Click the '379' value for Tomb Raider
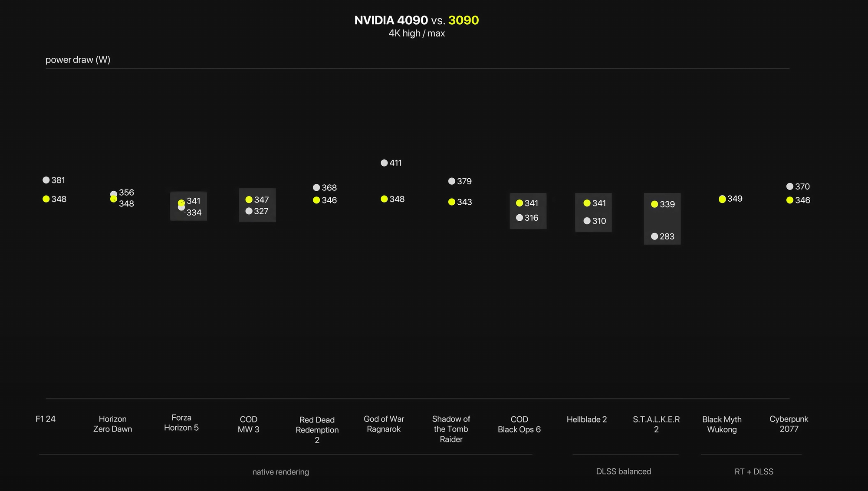The height and width of the screenshot is (491, 868). tap(464, 181)
